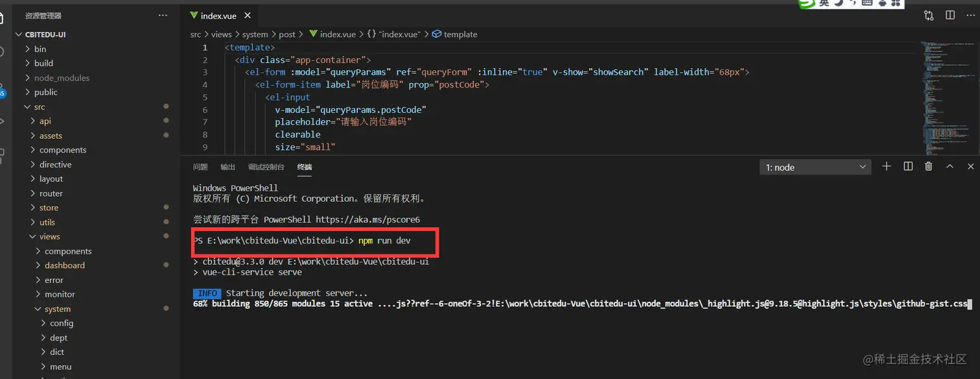
Task: Maximize terminal panel with chevron arrow
Action: [950, 166]
